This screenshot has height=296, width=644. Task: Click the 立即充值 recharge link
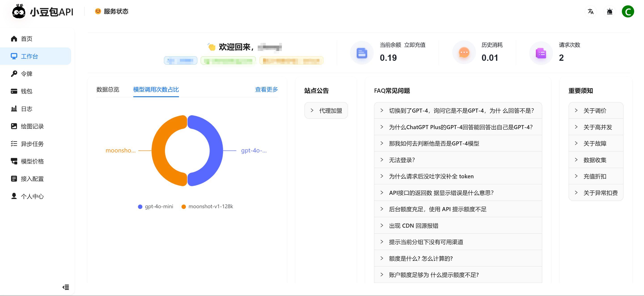[x=414, y=45]
